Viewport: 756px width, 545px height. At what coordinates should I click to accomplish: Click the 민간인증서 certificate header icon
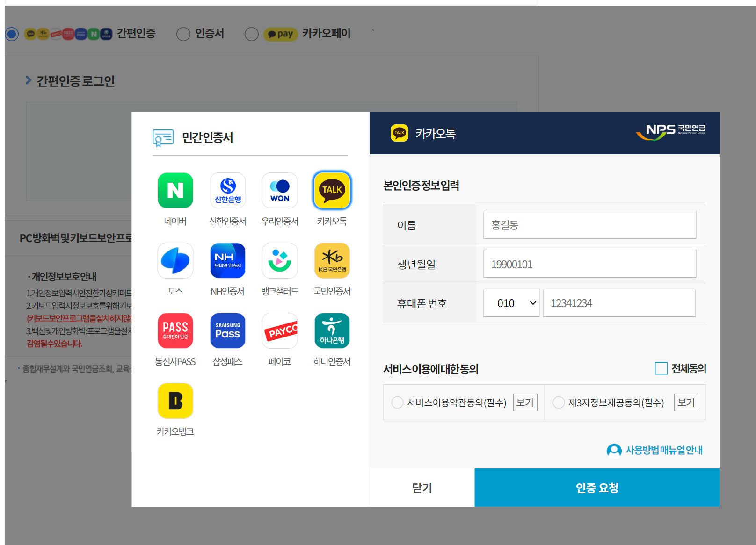tap(163, 138)
